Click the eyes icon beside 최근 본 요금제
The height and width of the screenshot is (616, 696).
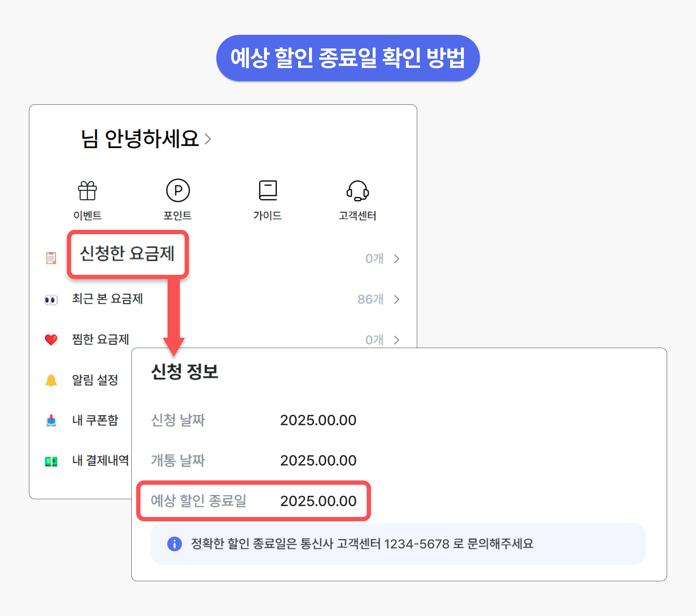51,300
